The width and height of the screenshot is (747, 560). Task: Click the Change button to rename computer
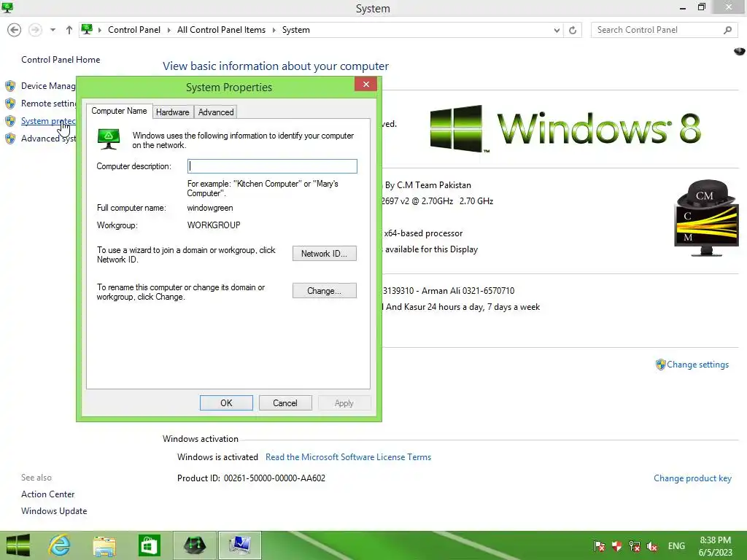(x=325, y=290)
